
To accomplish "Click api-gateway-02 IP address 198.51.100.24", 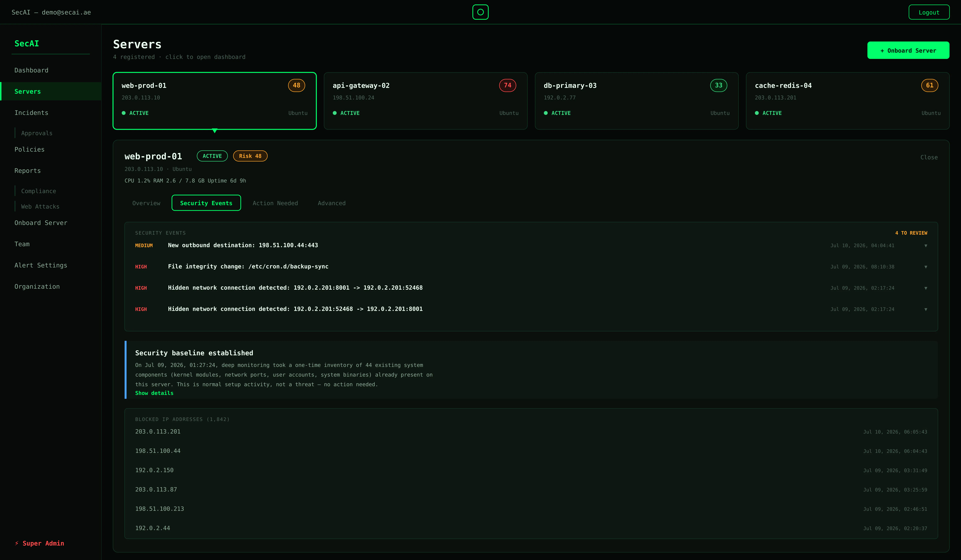I will [x=353, y=98].
